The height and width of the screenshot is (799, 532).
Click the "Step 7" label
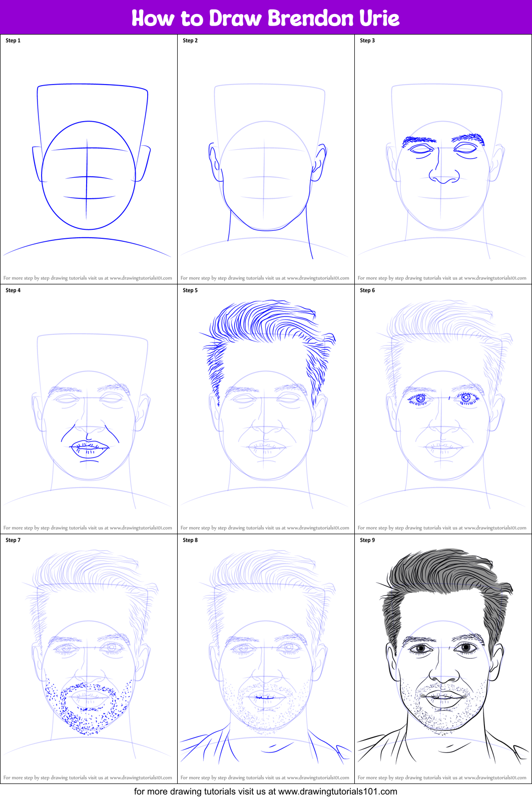[13, 540]
